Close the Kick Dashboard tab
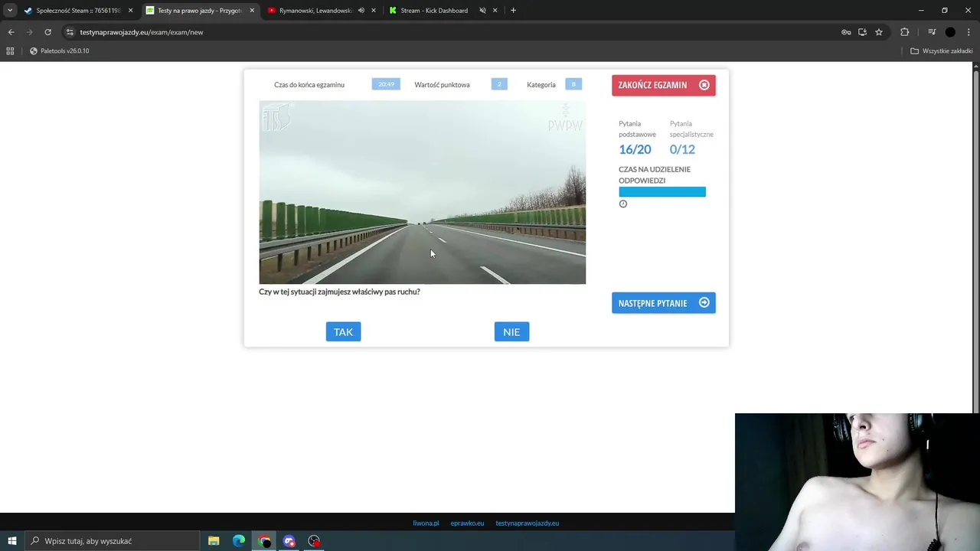This screenshot has height=551, width=980. (x=495, y=11)
